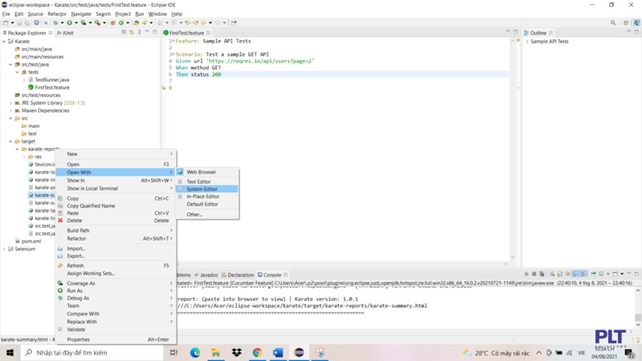Image resolution: width=642 pixels, height=361 pixels.
Task: Open Google Chrome from the taskbar
Action: point(257,352)
